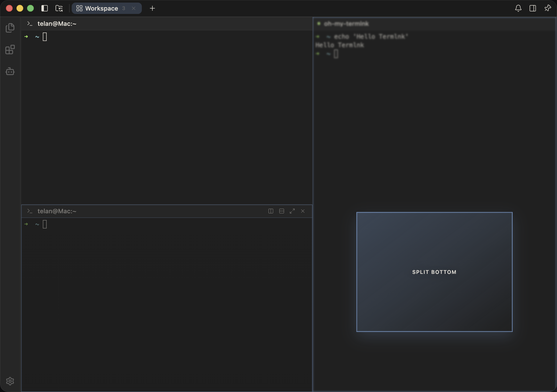The image size is (557, 392).
Task: Close the Workspace tab
Action: pos(134,8)
